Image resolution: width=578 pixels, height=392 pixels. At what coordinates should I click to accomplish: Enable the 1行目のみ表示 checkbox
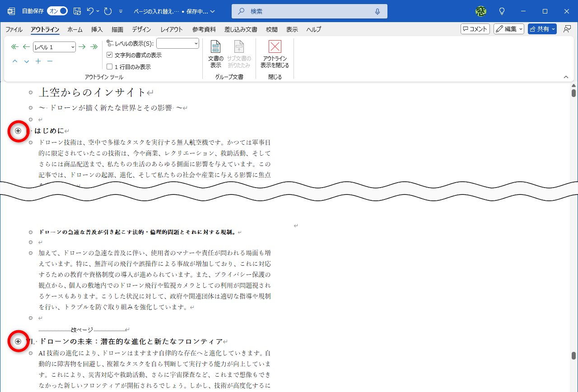click(x=110, y=66)
